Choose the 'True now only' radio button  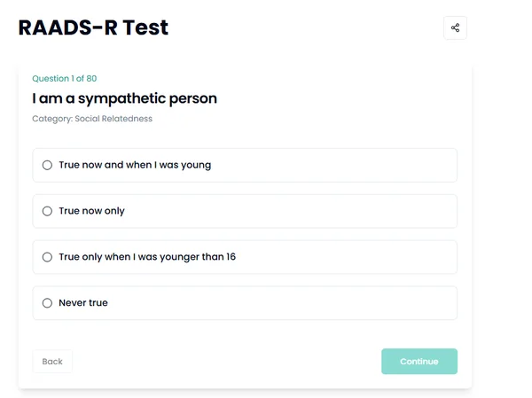47,211
